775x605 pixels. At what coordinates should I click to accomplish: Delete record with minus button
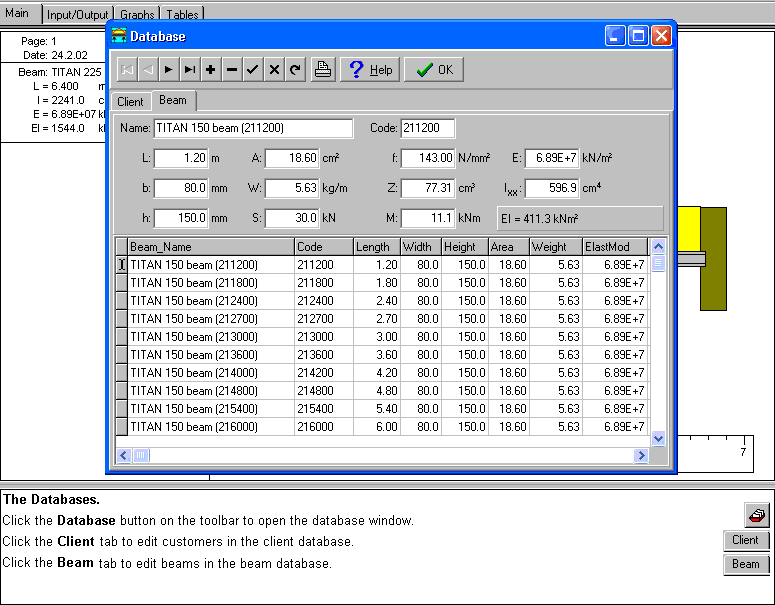[x=231, y=70]
